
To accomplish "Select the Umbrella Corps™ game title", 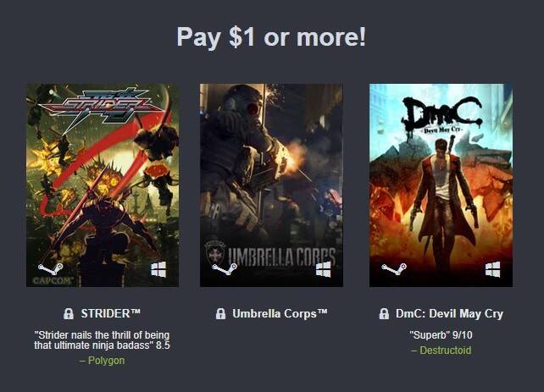I will pos(280,313).
